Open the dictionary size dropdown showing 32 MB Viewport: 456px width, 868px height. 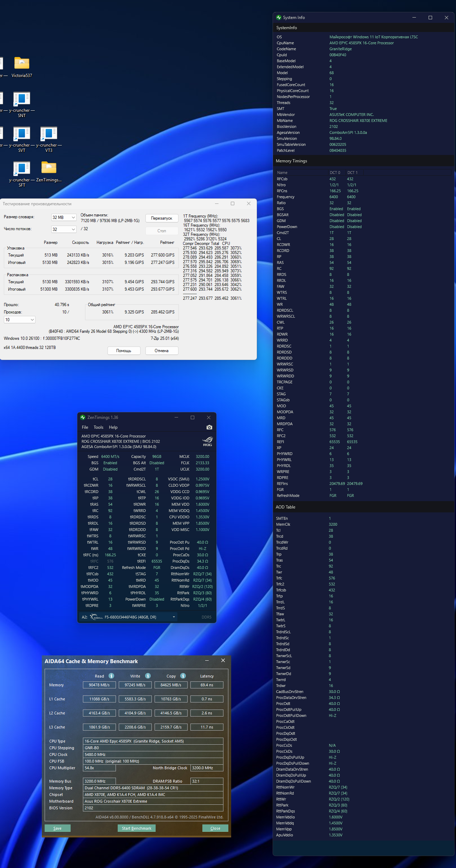tap(64, 218)
